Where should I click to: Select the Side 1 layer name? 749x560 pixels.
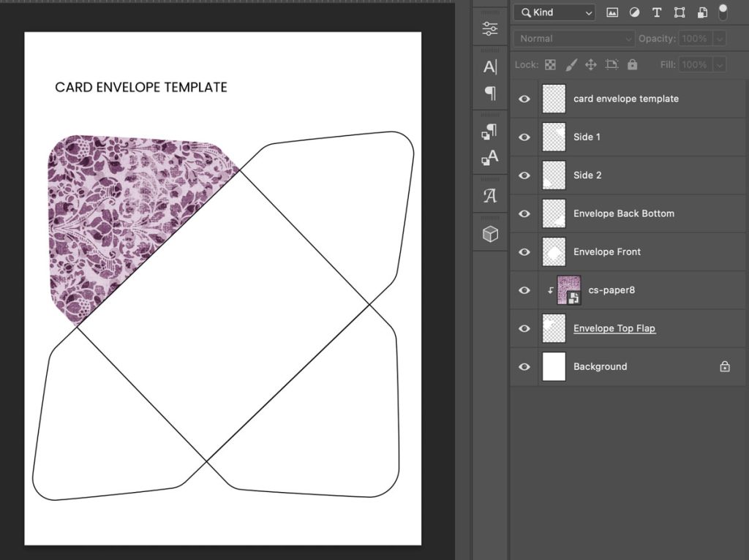587,137
